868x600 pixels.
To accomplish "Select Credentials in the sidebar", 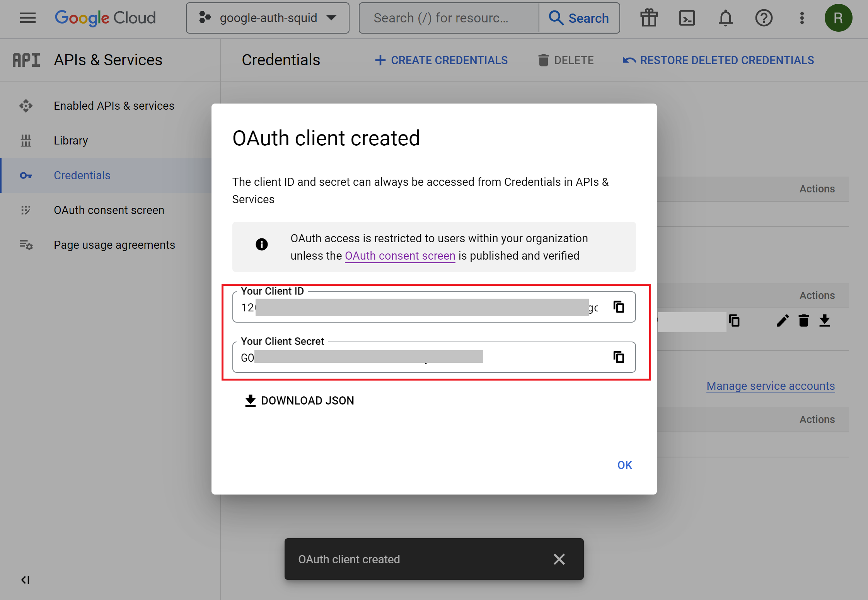I will tap(106, 175).
